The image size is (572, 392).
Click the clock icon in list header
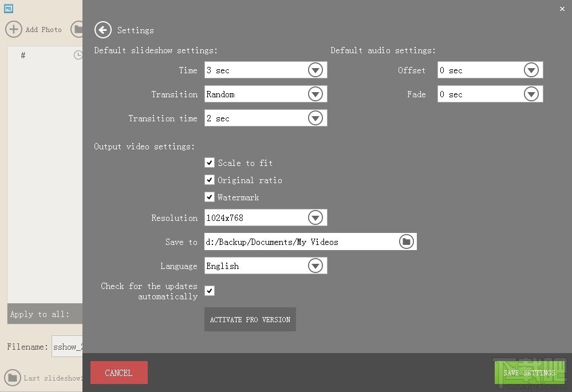[78, 55]
